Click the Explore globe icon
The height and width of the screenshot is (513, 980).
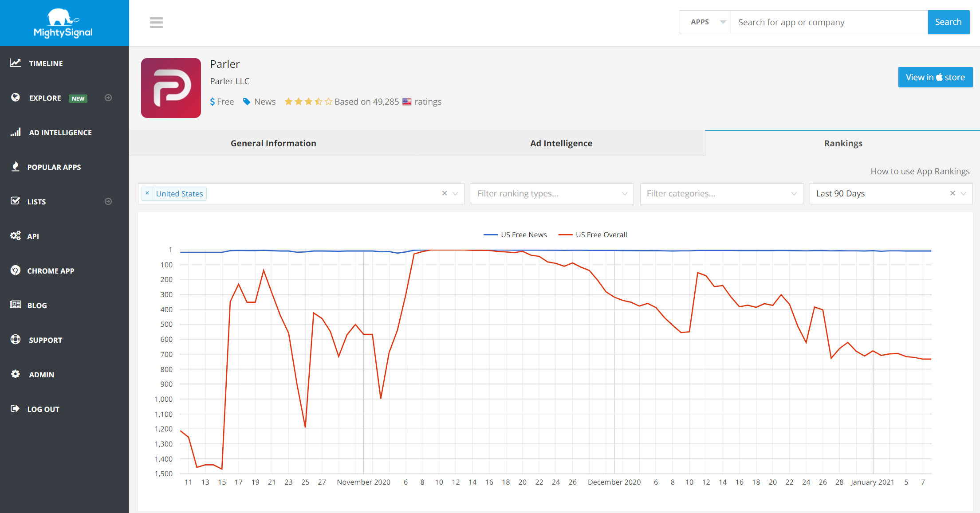click(16, 98)
